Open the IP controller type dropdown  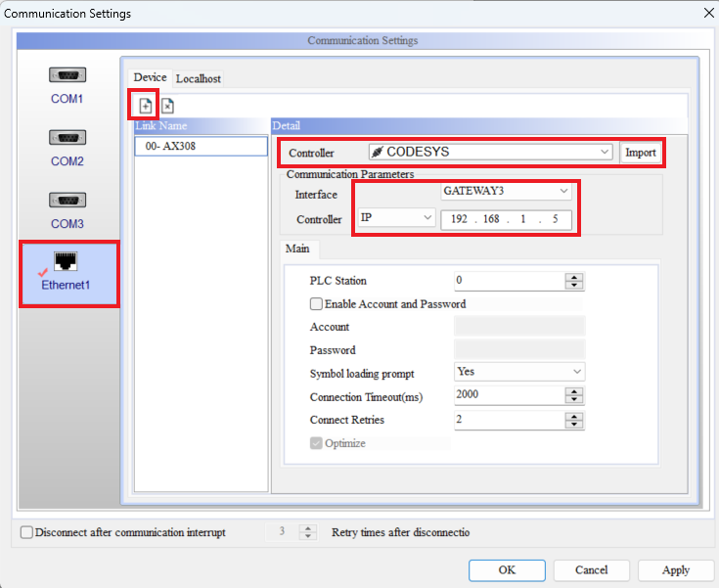coord(428,218)
